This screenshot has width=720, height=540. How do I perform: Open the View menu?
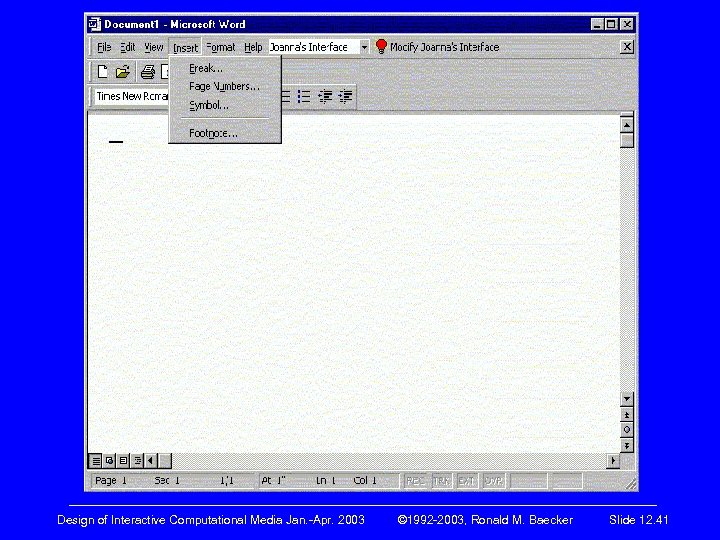point(153,47)
